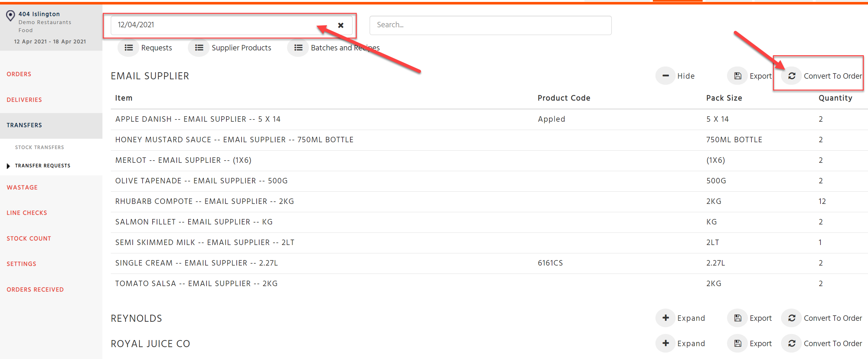Click the Export save icon for Royal Juice Co

(x=737, y=343)
